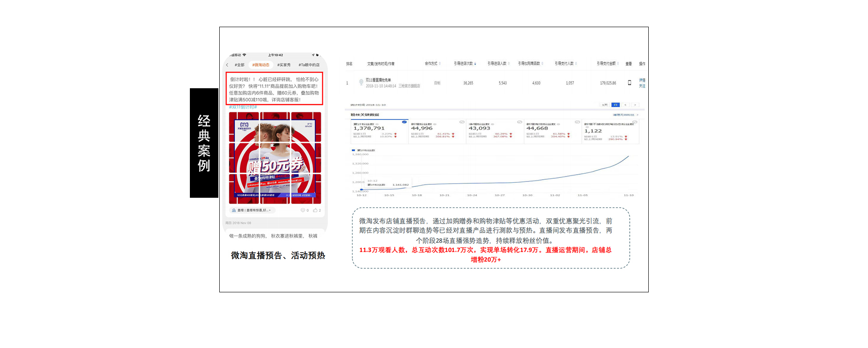Select the blue 日 period button
The height and width of the screenshot is (348, 868).
[x=615, y=105]
